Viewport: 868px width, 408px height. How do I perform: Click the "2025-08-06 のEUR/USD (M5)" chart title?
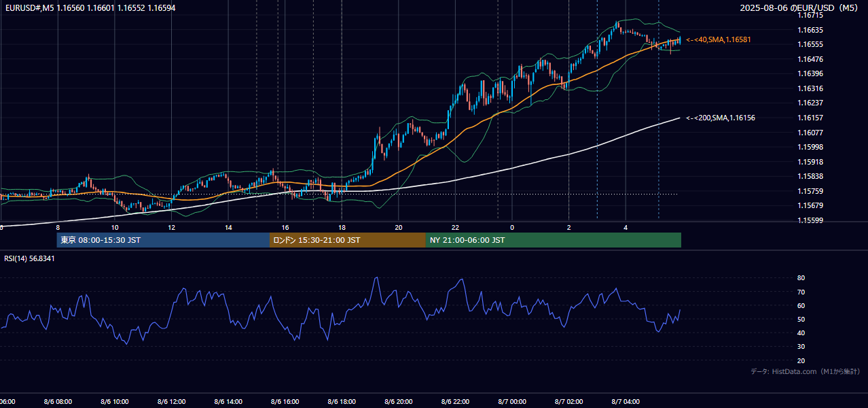tap(800, 8)
